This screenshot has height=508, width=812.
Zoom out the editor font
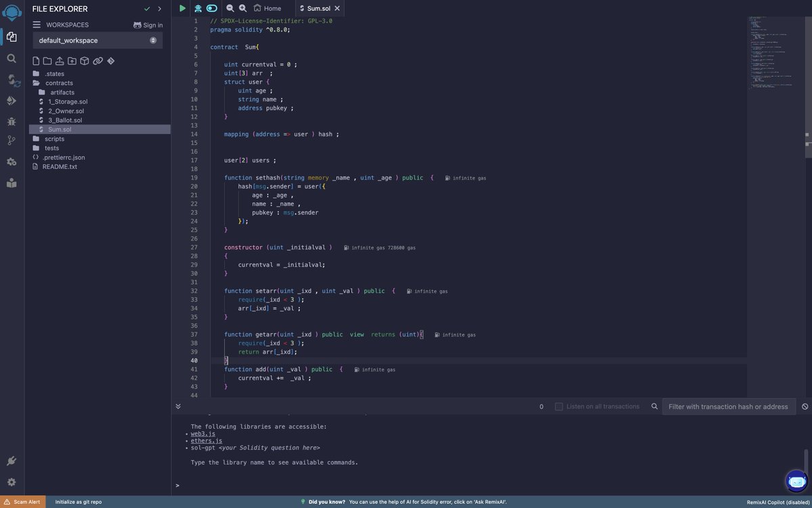(230, 8)
